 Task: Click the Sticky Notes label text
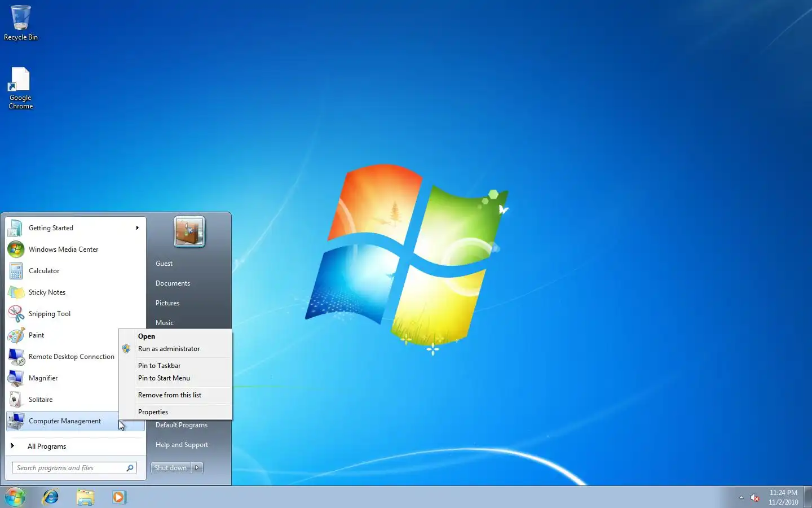click(x=47, y=292)
